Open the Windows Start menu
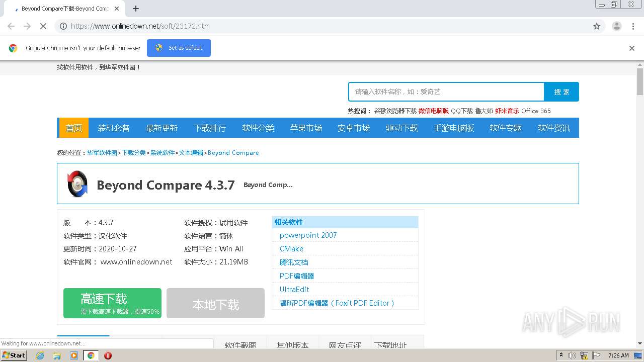Viewport: 644px width, 362px height. (x=14, y=355)
